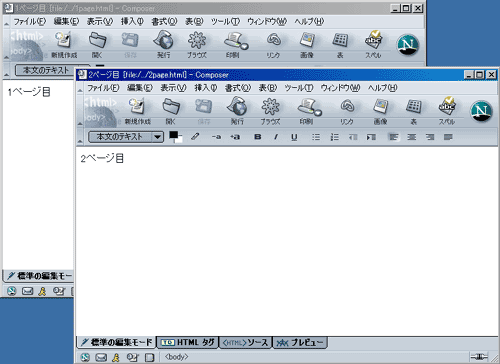
Task: Outdent paragraph using decrease indent button
Action: pyautogui.click(x=353, y=137)
